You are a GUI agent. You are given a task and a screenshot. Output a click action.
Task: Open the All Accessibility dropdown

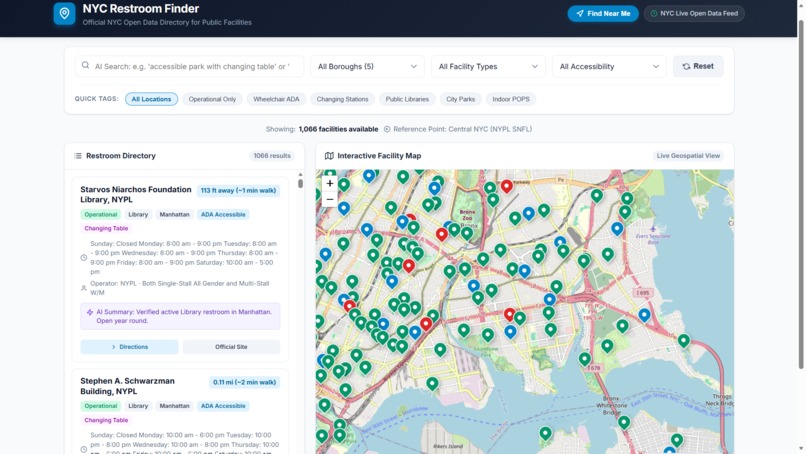tap(609, 66)
